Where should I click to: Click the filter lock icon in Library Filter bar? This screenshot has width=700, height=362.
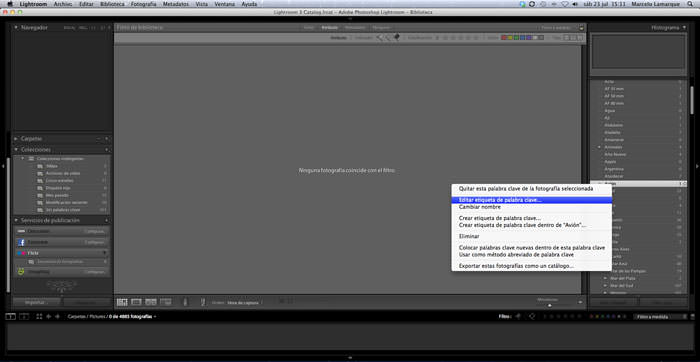point(581,28)
